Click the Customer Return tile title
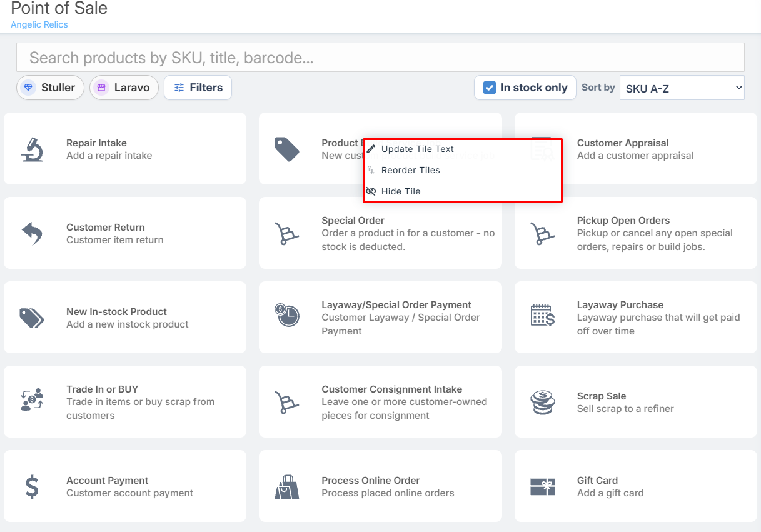This screenshot has width=761, height=532. point(106,228)
